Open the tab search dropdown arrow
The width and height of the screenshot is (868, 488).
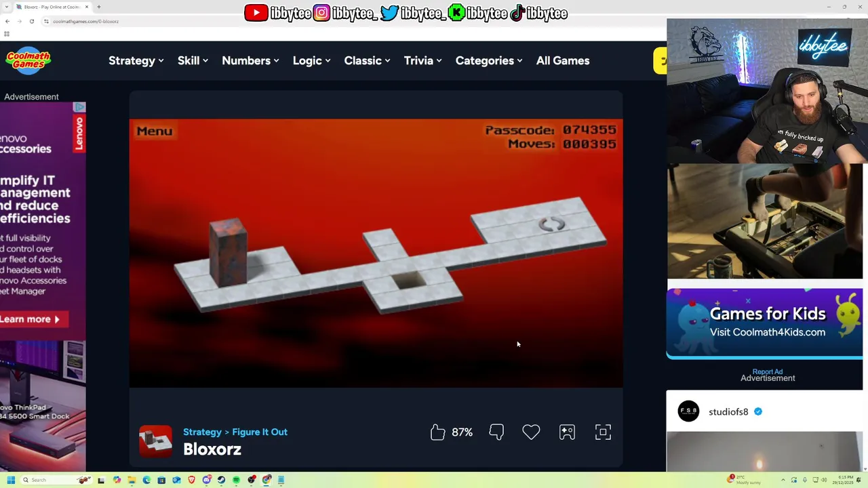pos(7,7)
